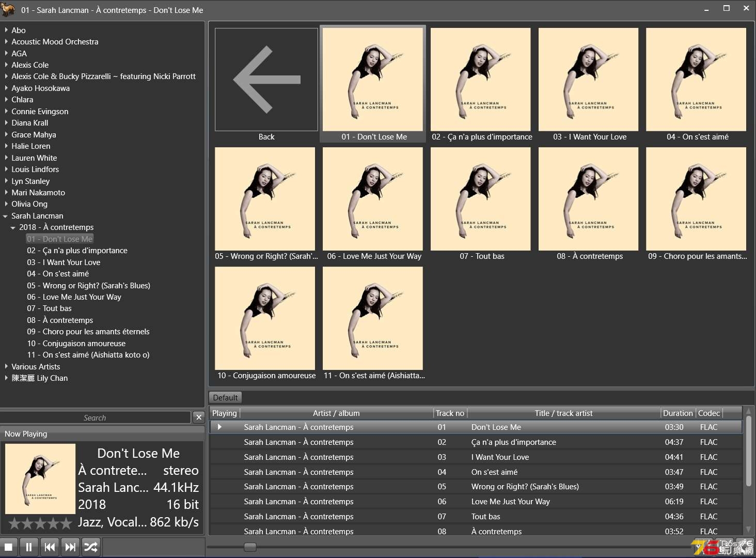Click the playlist scrollbar up arrow
Screen dimensions: 756x558
(x=749, y=412)
